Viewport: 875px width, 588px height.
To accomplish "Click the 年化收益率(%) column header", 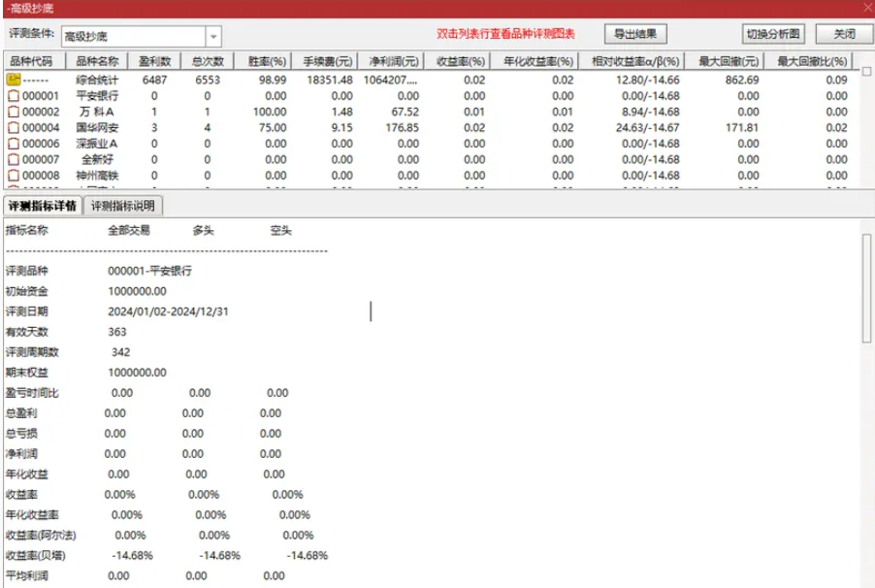I will tap(537, 60).
